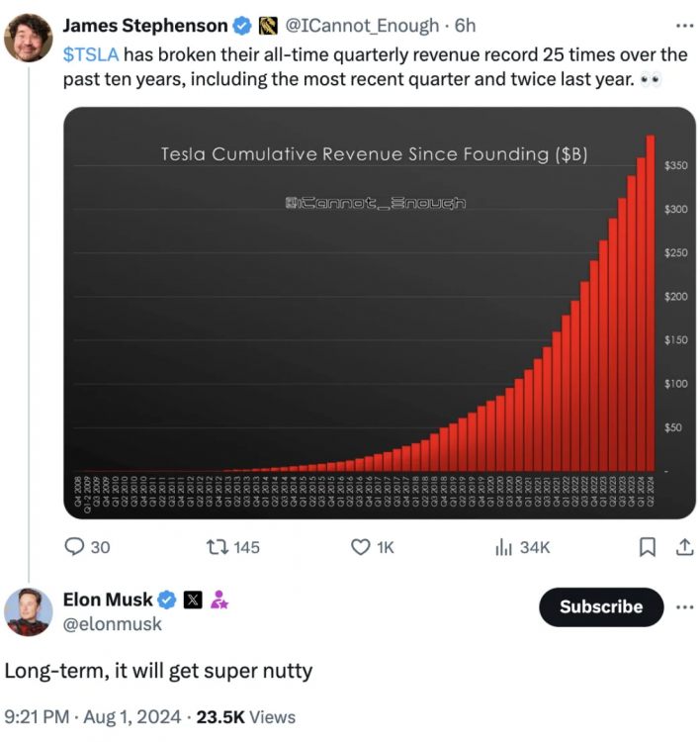
Task: Bookmark the James Stephenson tweet
Action: point(648,546)
